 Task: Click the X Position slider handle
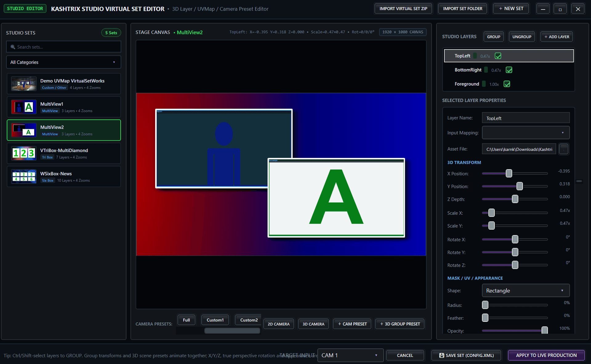coord(509,173)
